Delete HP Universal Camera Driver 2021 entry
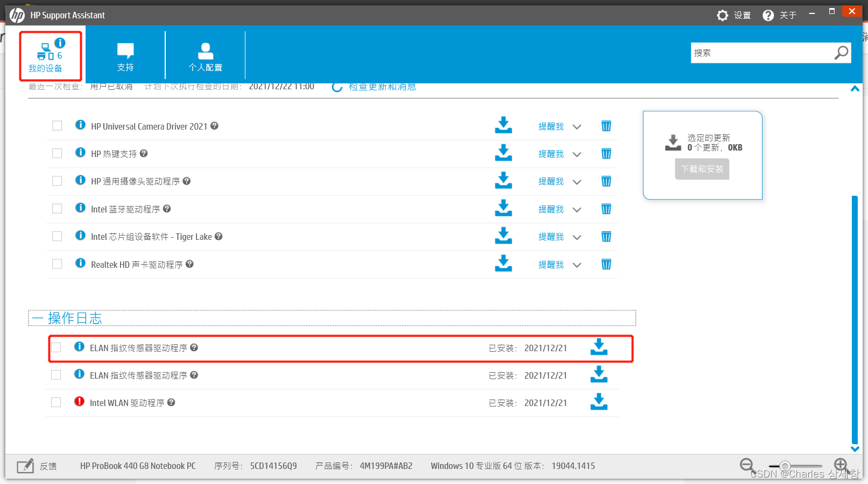868x484 pixels. [x=606, y=126]
